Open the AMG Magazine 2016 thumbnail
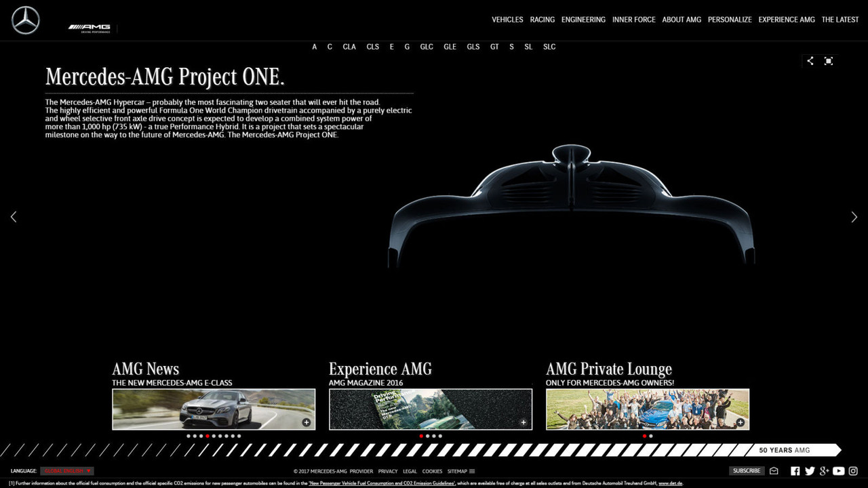Image resolution: width=868 pixels, height=488 pixels. pos(431,409)
